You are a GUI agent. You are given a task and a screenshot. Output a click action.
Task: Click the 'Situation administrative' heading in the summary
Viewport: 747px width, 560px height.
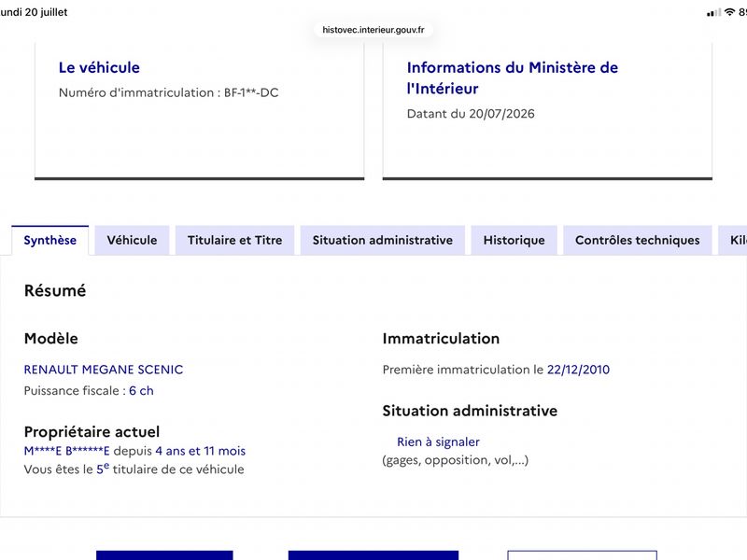(x=470, y=411)
